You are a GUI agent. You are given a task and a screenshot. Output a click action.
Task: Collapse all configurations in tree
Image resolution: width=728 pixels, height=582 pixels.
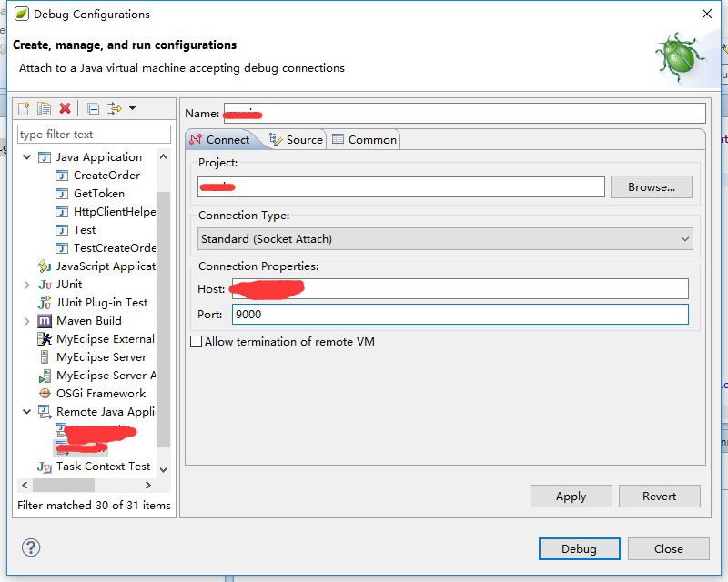(94, 108)
